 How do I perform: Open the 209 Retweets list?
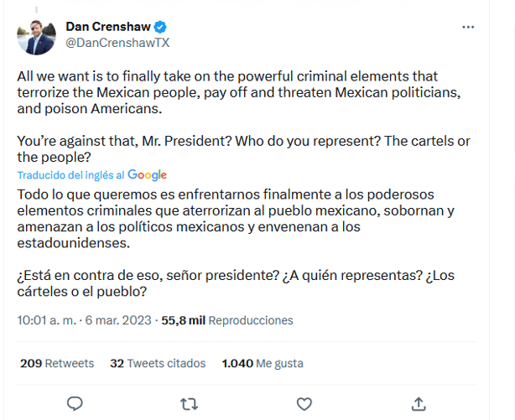pyautogui.click(x=56, y=364)
